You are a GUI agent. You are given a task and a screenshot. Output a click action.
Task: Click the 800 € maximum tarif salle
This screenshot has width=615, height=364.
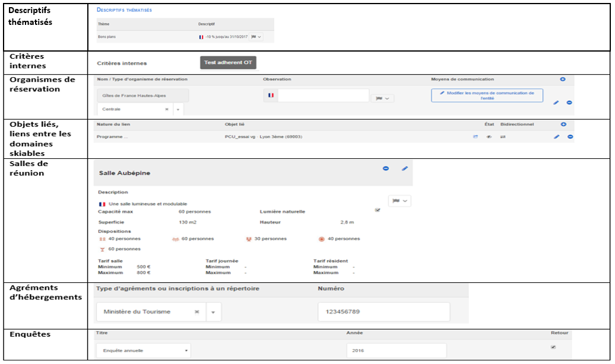144,273
